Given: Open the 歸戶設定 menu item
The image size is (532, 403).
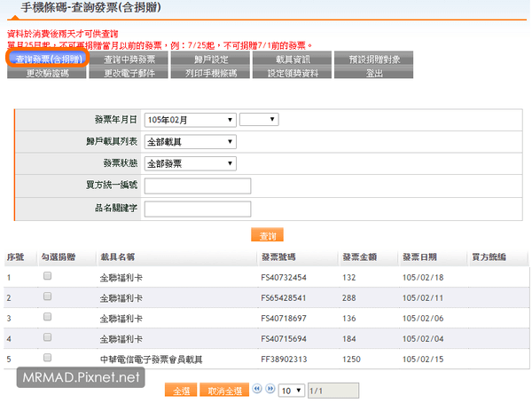Looking at the screenshot, I should [211, 59].
